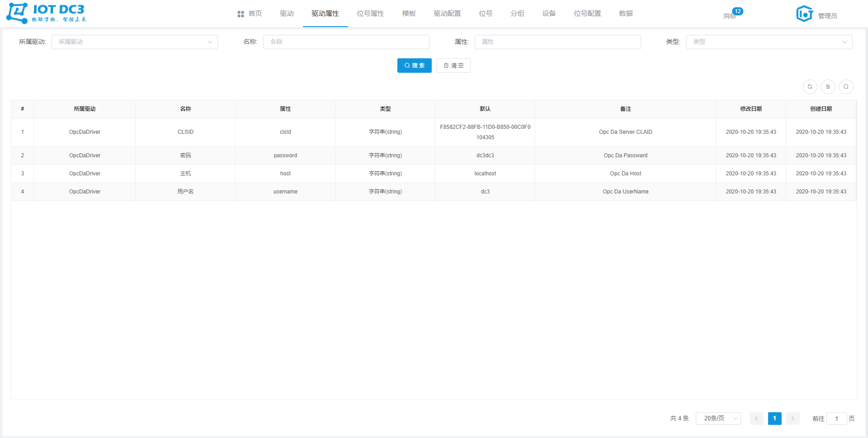Image resolution: width=868 pixels, height=438 pixels.
Task: Open the 20条/页 page size selector
Action: click(x=718, y=419)
